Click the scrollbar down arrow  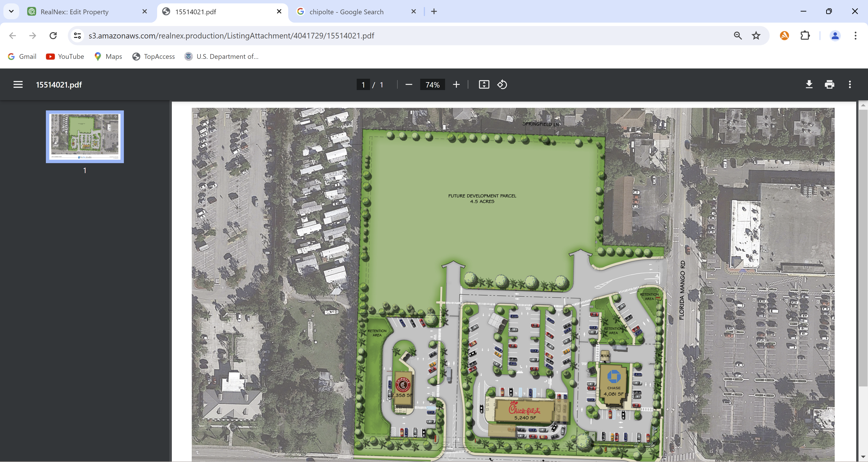point(863,457)
